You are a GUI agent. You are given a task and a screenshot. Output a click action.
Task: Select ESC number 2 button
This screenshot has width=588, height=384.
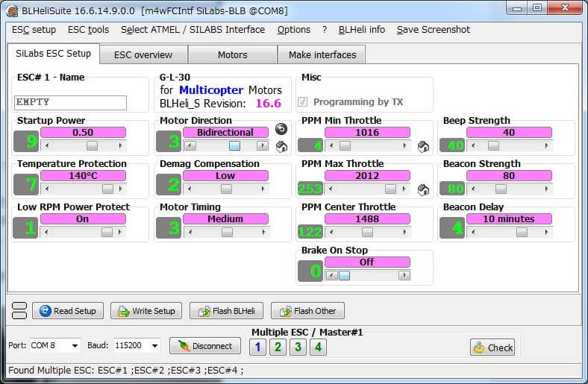(x=278, y=347)
